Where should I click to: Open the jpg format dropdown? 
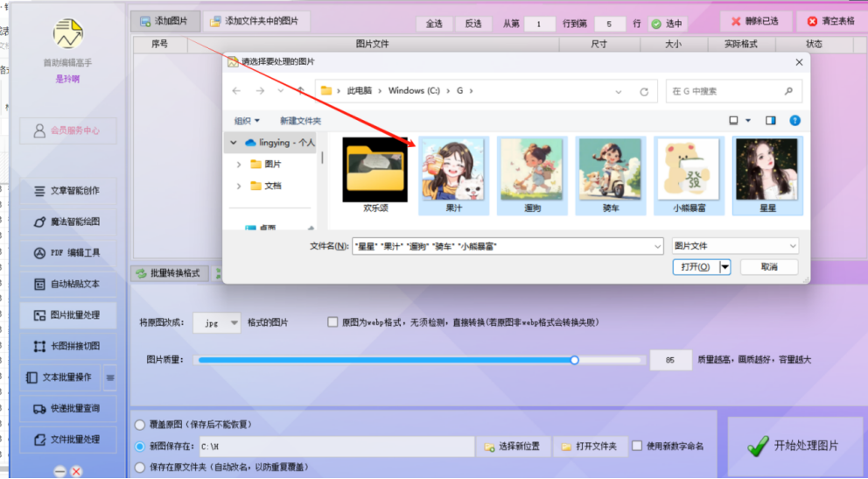[x=217, y=323]
